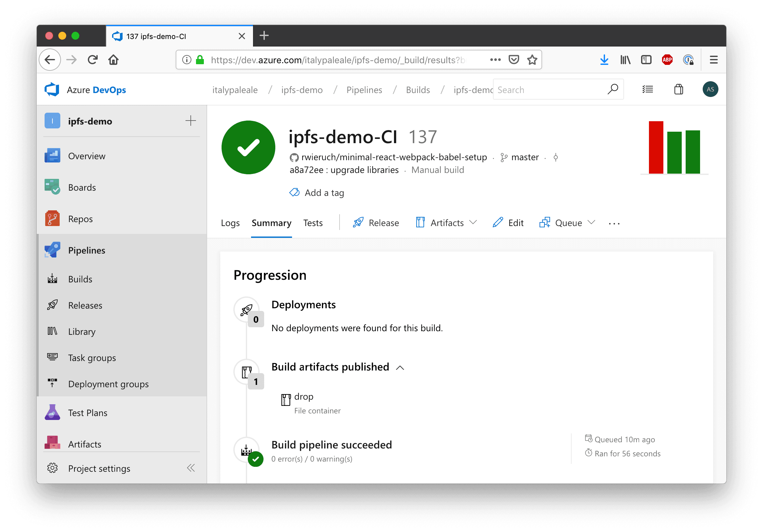Click the ipfs-demo breadcrumb
This screenshot has height=532, width=763.
tap(302, 90)
